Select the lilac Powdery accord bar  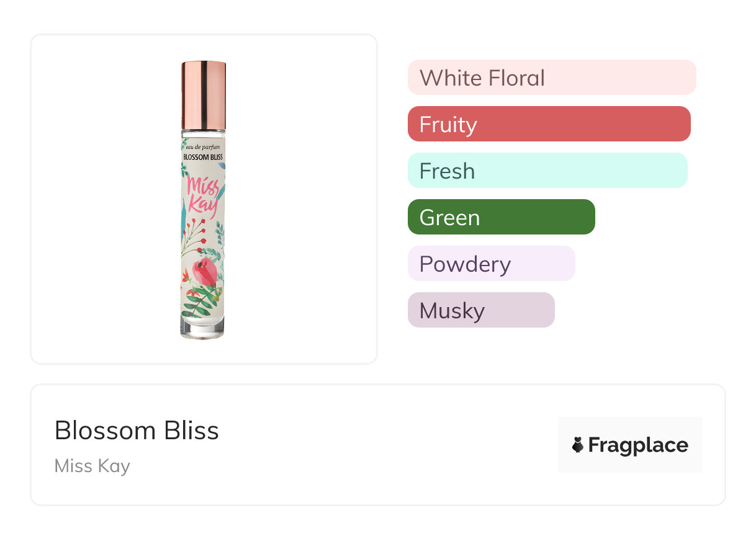coord(491,264)
